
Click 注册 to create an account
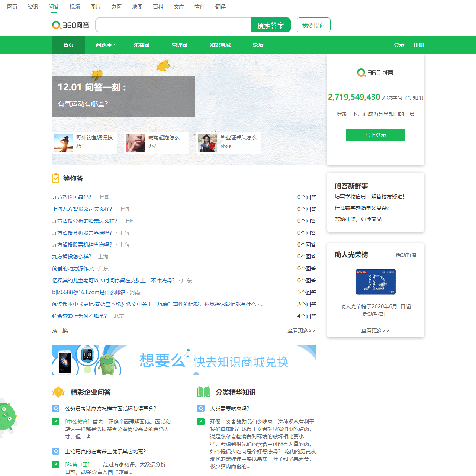(x=418, y=45)
